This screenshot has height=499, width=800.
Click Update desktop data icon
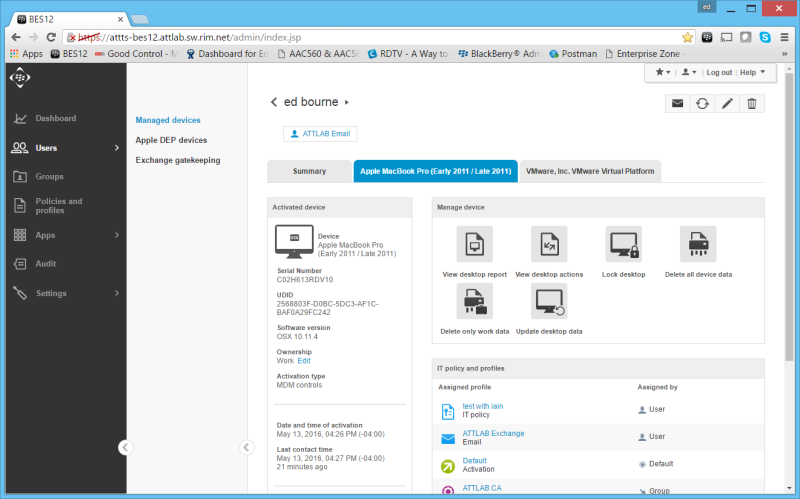(x=549, y=301)
